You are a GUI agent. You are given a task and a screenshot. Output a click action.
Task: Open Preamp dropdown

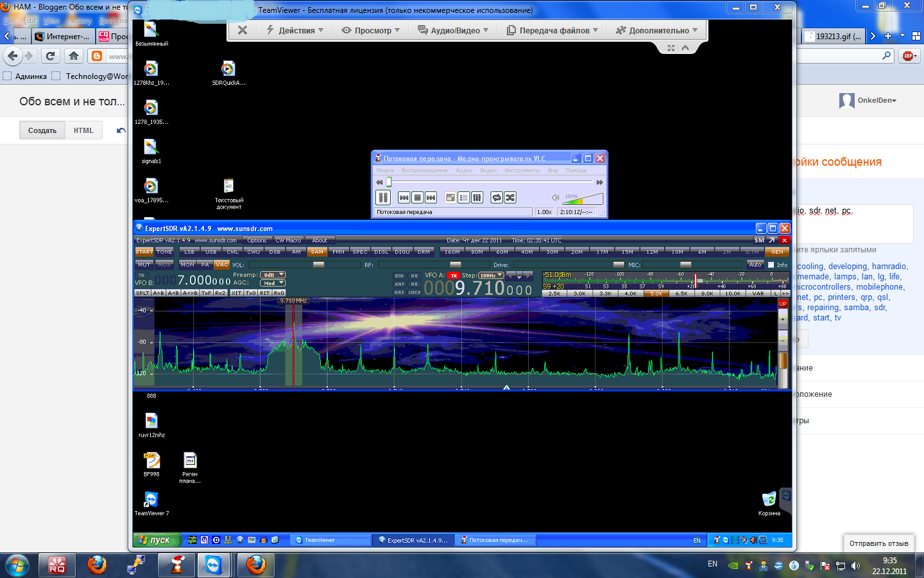tap(272, 275)
